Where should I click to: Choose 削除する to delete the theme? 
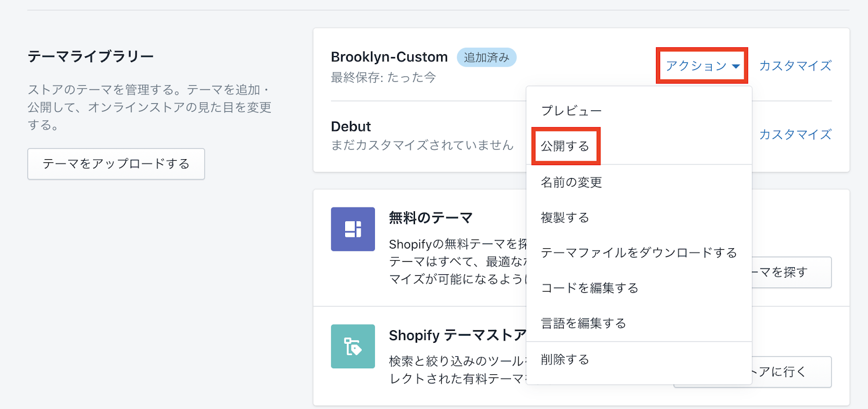565,360
